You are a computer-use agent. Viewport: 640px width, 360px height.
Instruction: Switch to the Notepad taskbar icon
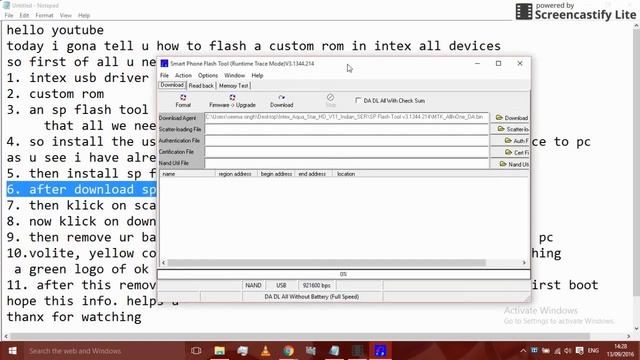tap(335, 351)
